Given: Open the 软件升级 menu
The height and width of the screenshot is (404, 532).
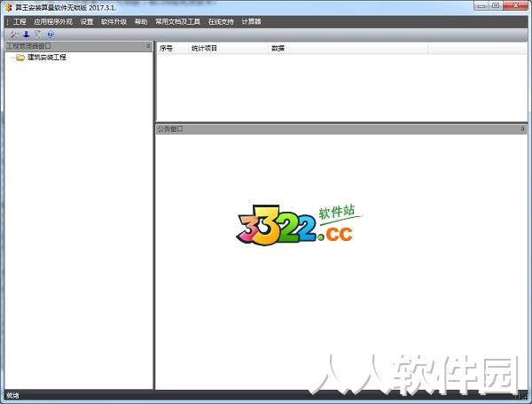Looking at the screenshot, I should [113, 21].
